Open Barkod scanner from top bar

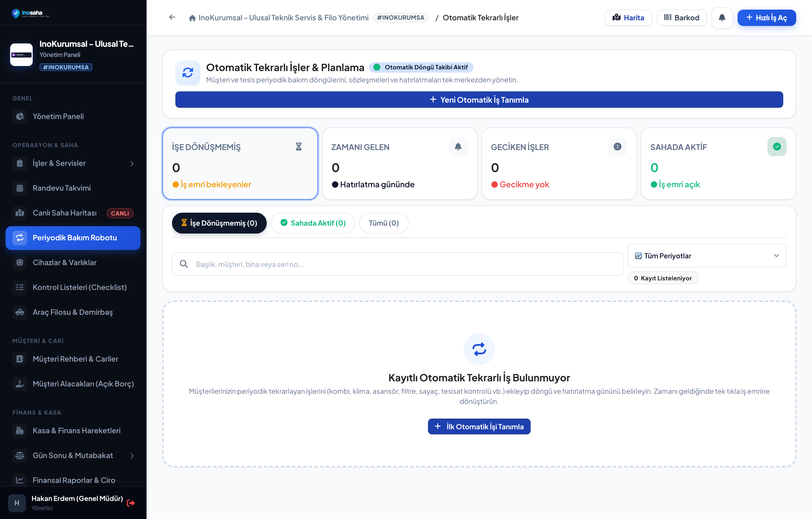click(x=681, y=17)
